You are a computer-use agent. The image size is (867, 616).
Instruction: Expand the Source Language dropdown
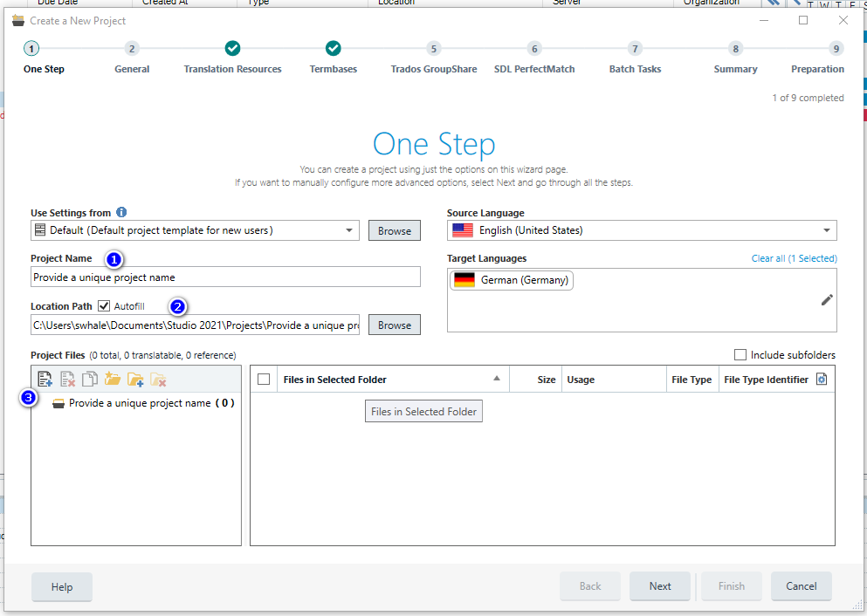(826, 230)
